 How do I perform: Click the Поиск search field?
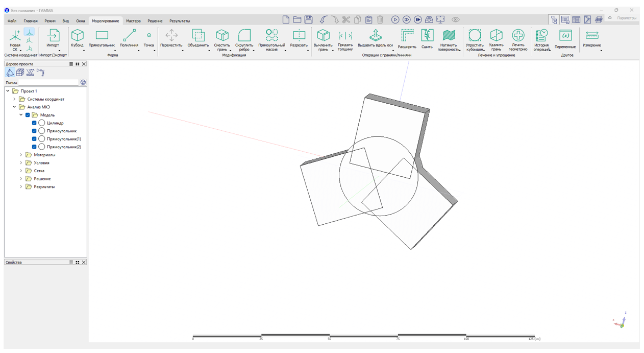click(x=48, y=82)
